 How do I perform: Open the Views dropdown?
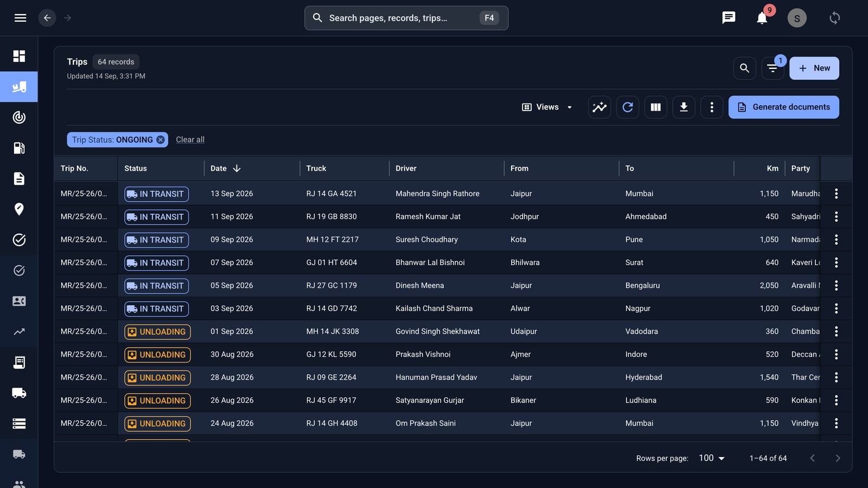547,107
